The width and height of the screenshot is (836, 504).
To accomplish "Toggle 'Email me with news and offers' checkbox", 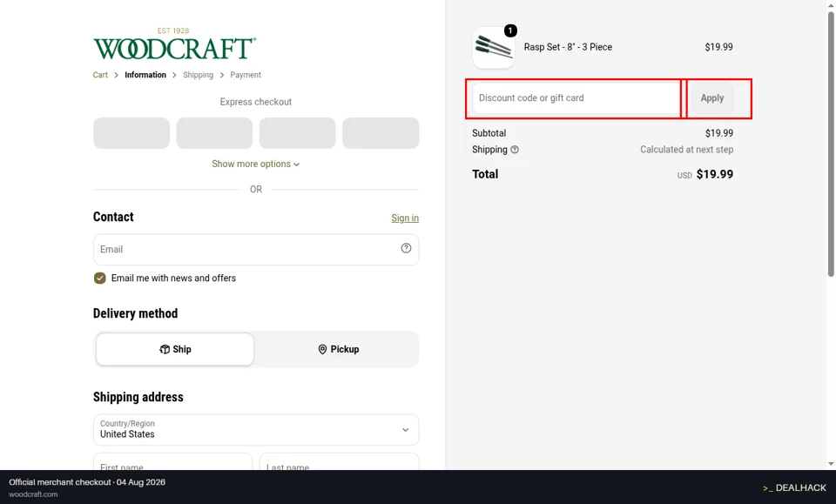I will [x=99, y=278].
